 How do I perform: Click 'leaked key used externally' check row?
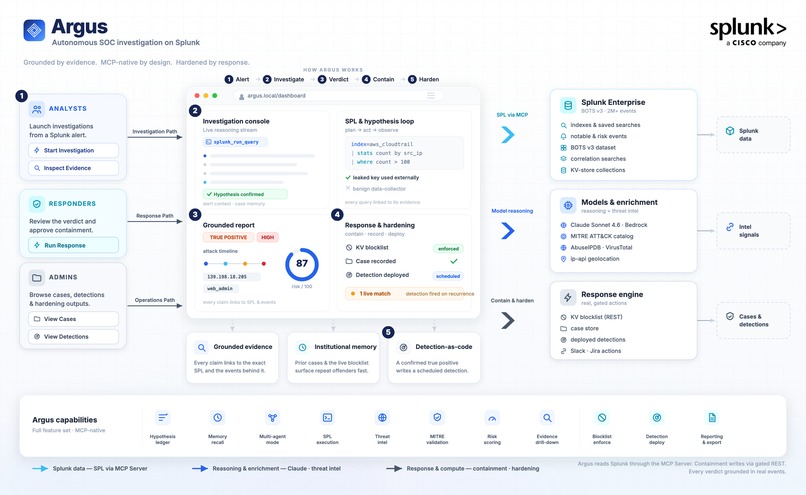[382, 178]
